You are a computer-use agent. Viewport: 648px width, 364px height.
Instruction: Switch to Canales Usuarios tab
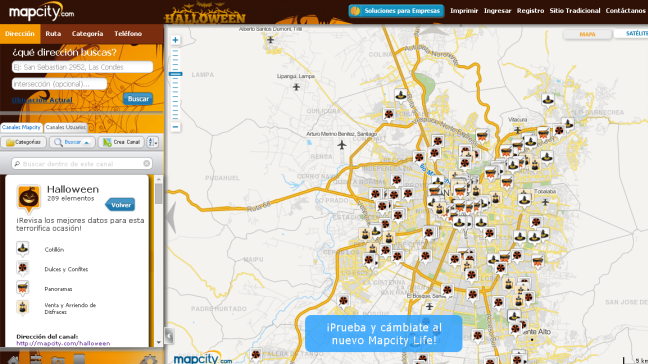66,127
